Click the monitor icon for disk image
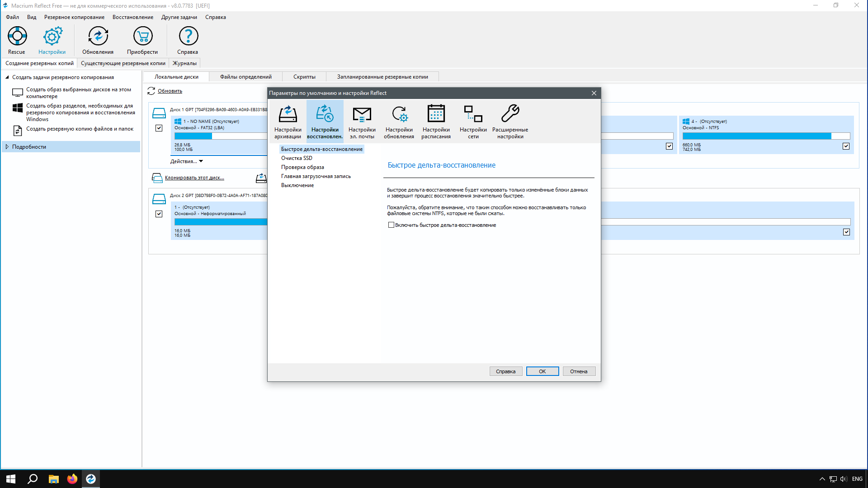The height and width of the screenshot is (488, 868). click(x=18, y=93)
